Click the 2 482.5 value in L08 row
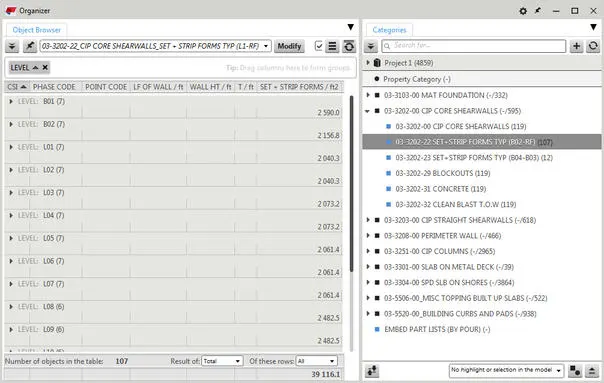The height and width of the screenshot is (383, 604). click(x=329, y=318)
